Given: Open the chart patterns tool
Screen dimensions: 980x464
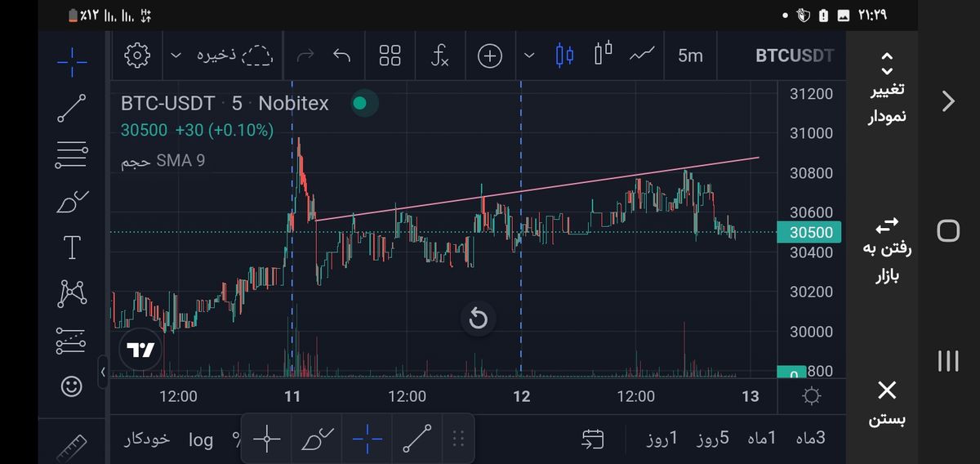Looking at the screenshot, I should 72,293.
